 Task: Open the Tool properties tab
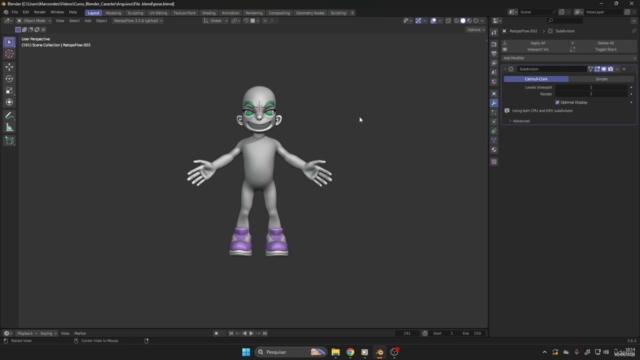(494, 33)
